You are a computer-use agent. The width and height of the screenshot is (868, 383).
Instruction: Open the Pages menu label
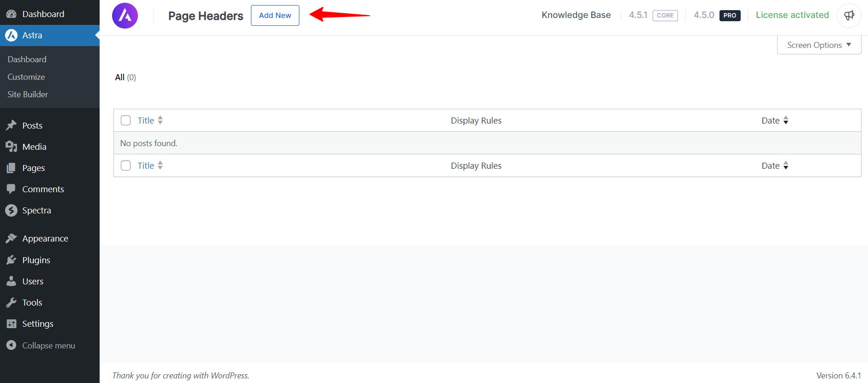34,168
